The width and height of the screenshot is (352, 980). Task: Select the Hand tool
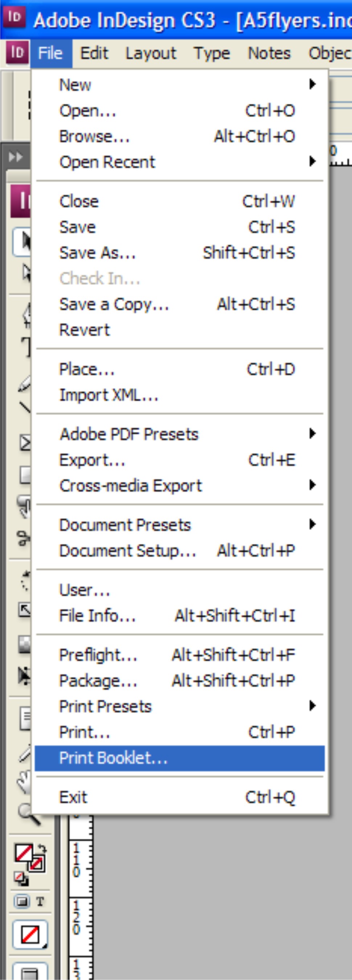click(24, 782)
